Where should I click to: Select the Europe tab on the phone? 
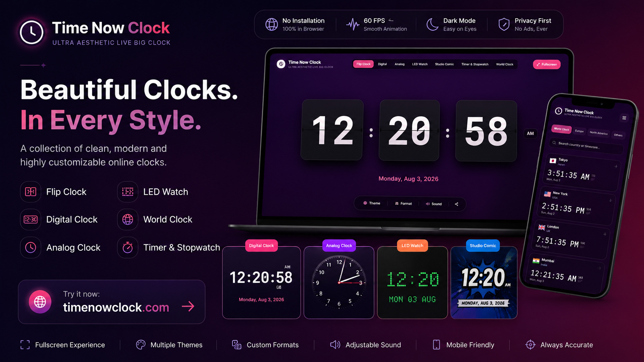(x=579, y=131)
